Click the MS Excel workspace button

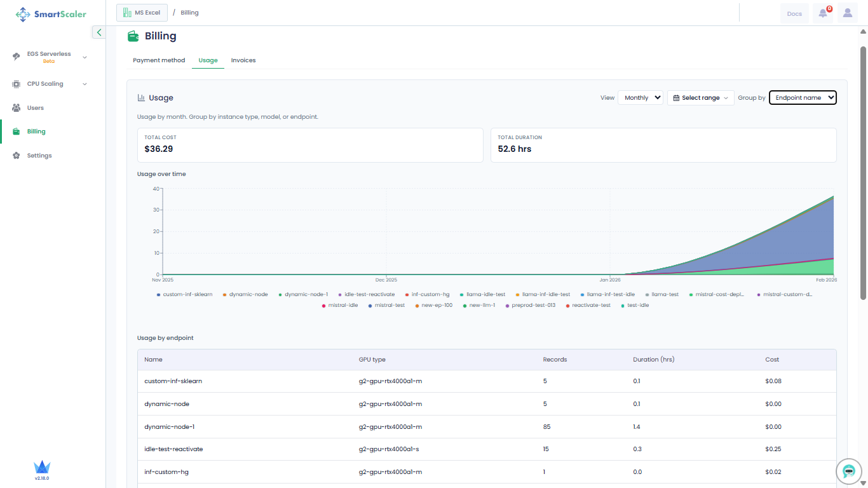click(142, 13)
